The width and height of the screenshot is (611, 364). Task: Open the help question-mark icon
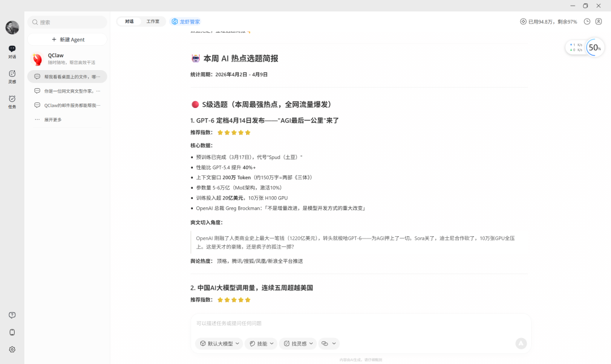click(12, 315)
